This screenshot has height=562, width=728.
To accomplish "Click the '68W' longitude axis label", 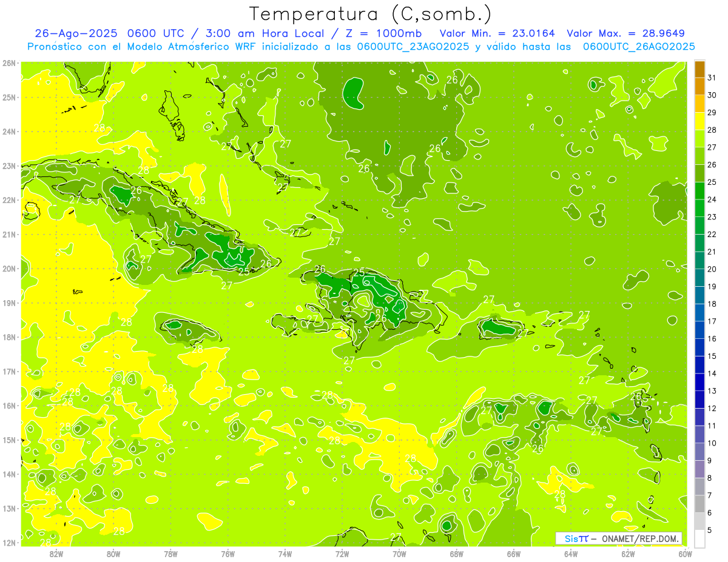I will tap(456, 553).
